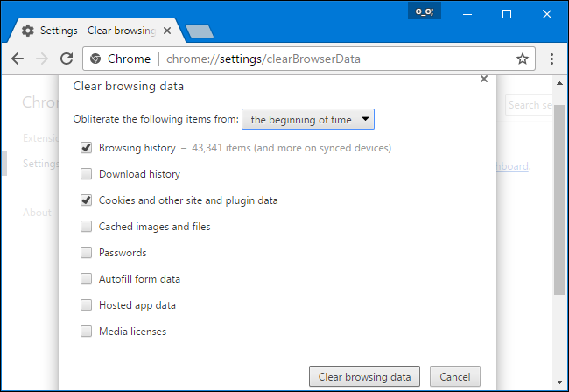Image resolution: width=569 pixels, height=392 pixels.
Task: Uncheck Browsing history checkbox
Action: pyautogui.click(x=86, y=148)
